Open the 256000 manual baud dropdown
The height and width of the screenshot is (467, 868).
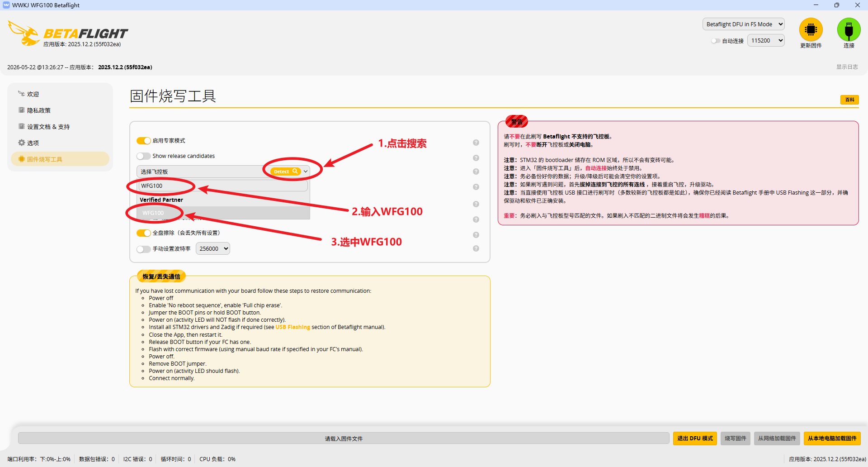click(x=213, y=249)
